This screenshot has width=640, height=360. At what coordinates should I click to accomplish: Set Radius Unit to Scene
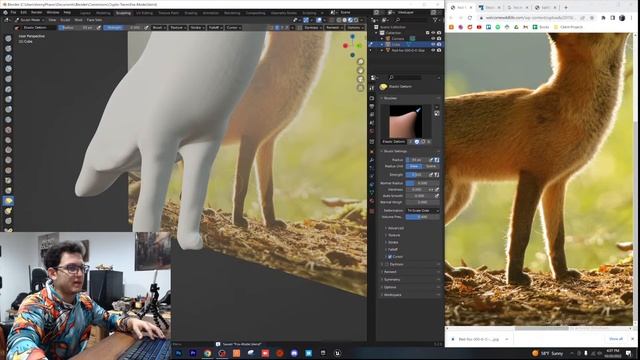click(x=431, y=167)
